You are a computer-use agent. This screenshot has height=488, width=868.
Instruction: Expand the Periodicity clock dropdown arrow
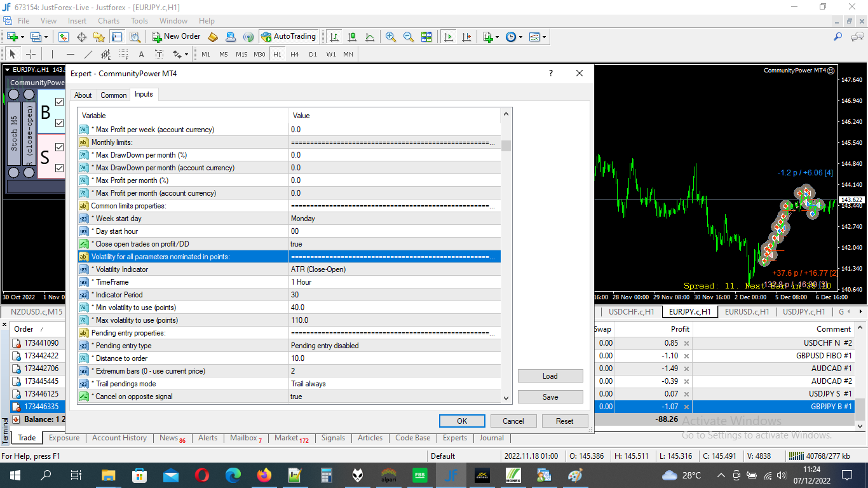point(520,37)
